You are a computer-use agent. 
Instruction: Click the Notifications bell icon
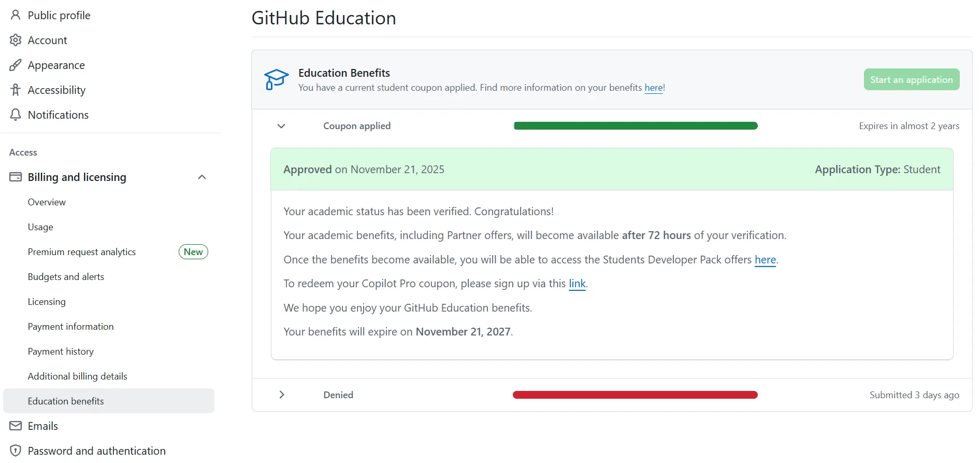(x=16, y=115)
